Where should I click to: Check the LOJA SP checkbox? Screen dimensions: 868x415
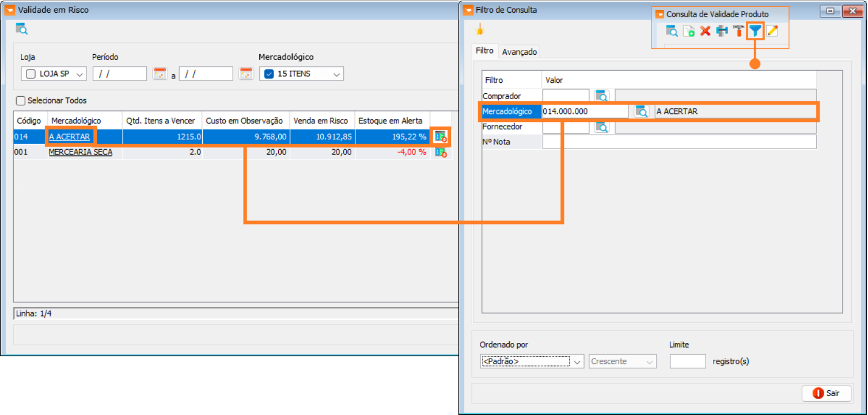tap(31, 74)
